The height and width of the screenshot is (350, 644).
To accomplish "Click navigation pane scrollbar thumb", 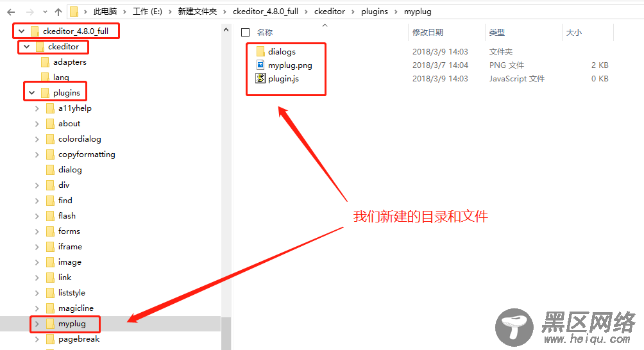I will click(226, 333).
